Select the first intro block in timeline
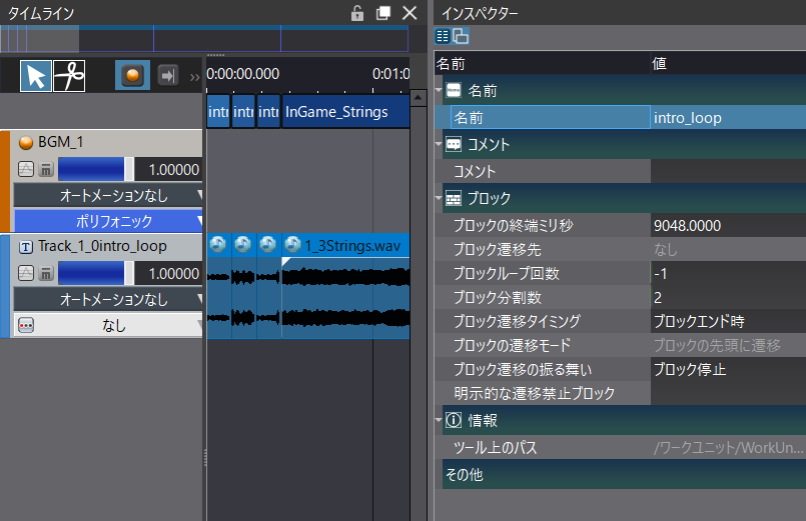 218,112
